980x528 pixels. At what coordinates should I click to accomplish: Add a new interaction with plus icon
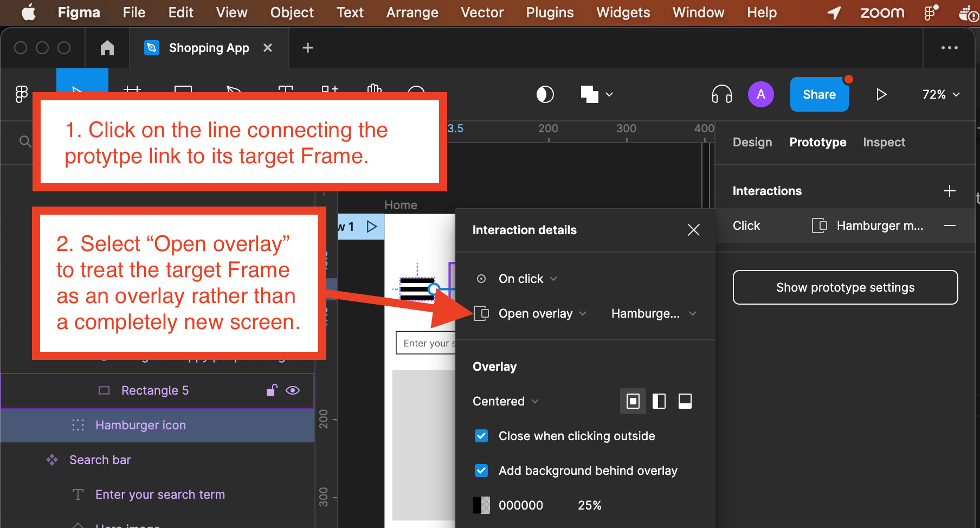coord(949,191)
